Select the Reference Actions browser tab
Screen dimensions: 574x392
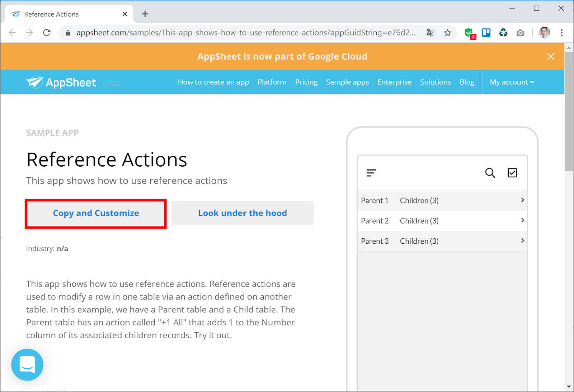tap(69, 14)
